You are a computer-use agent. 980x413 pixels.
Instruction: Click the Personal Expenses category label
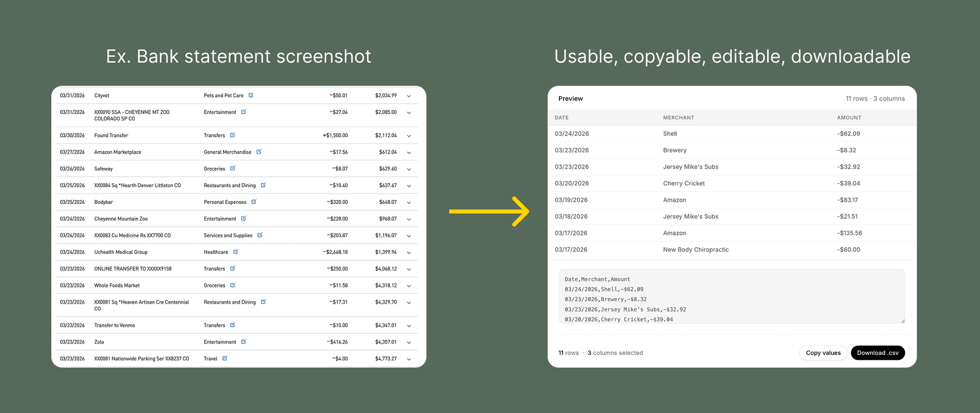coord(225,202)
